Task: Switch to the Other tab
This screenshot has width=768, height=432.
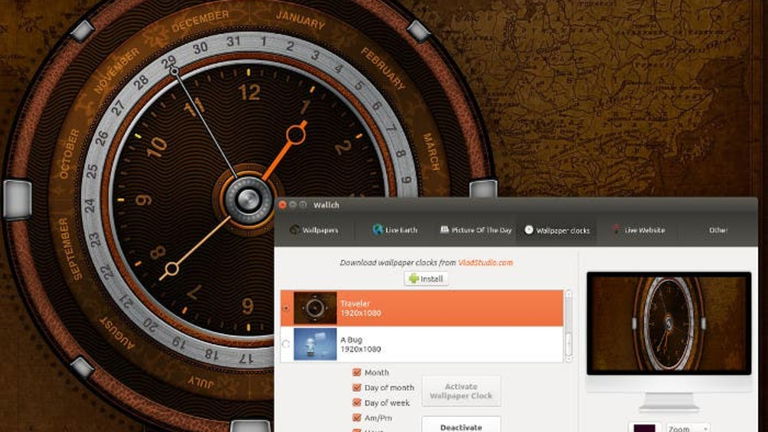Action: [x=718, y=230]
